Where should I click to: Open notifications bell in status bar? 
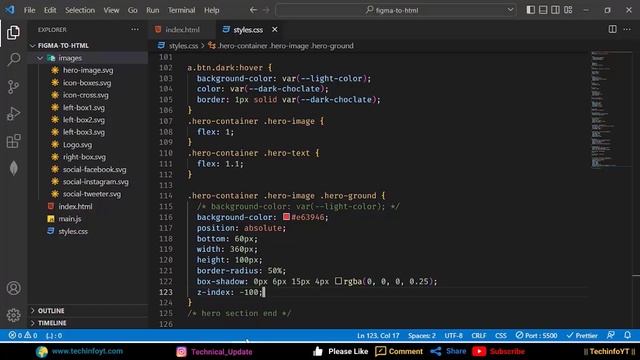coord(627,335)
